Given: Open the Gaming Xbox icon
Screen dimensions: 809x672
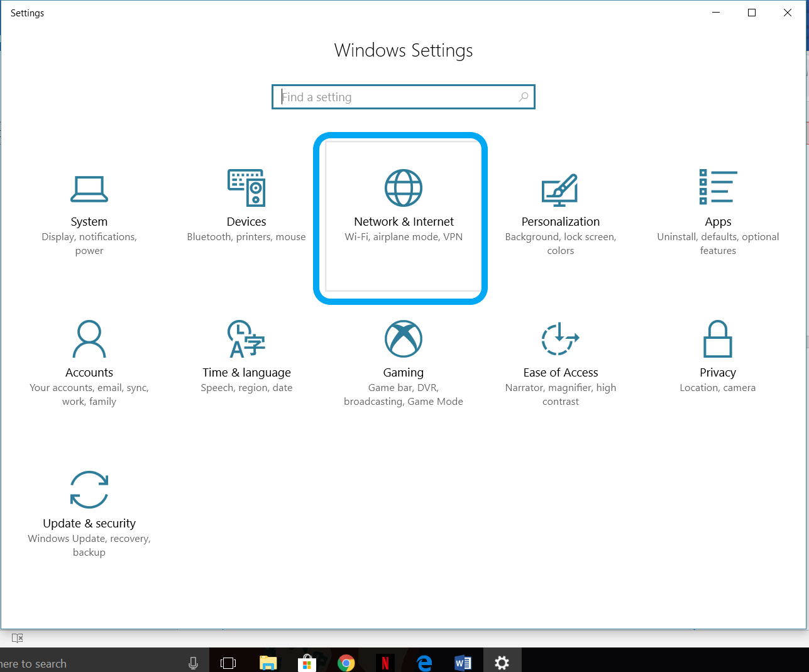Looking at the screenshot, I should pyautogui.click(x=404, y=339).
